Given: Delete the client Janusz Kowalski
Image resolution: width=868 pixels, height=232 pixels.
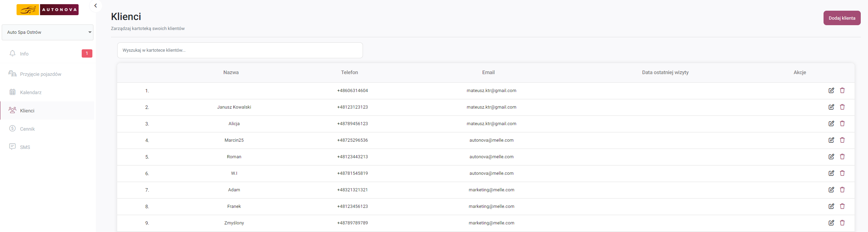Looking at the screenshot, I should pos(842,107).
